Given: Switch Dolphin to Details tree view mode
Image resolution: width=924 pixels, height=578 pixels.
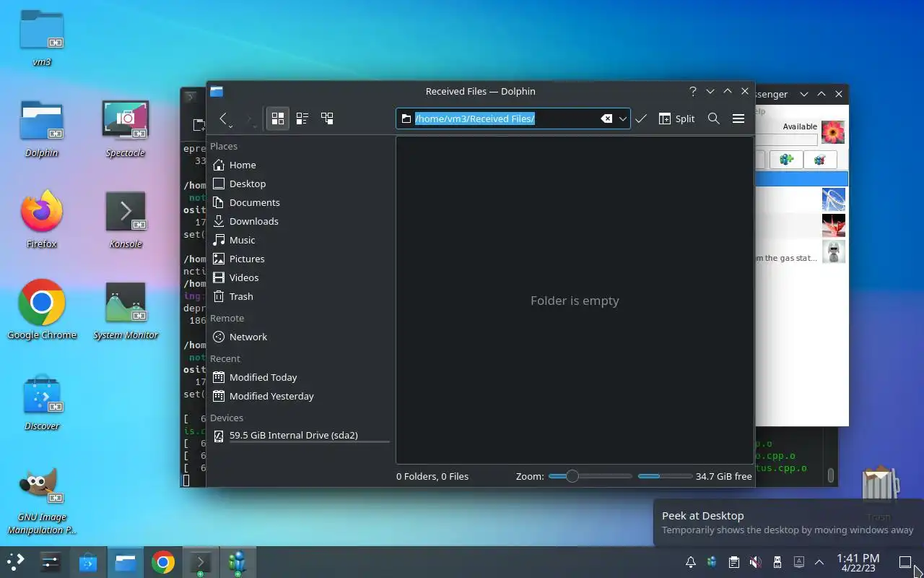Looking at the screenshot, I should (327, 118).
